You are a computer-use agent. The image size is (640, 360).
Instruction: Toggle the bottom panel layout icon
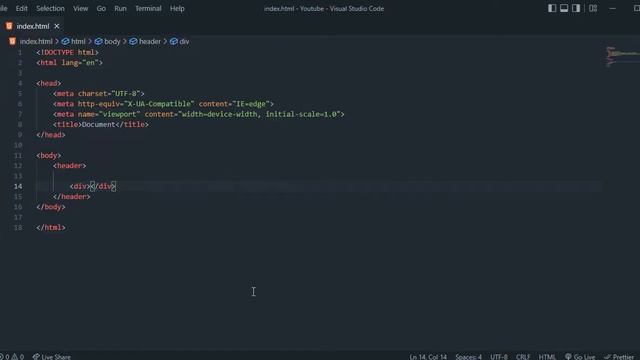click(x=564, y=8)
